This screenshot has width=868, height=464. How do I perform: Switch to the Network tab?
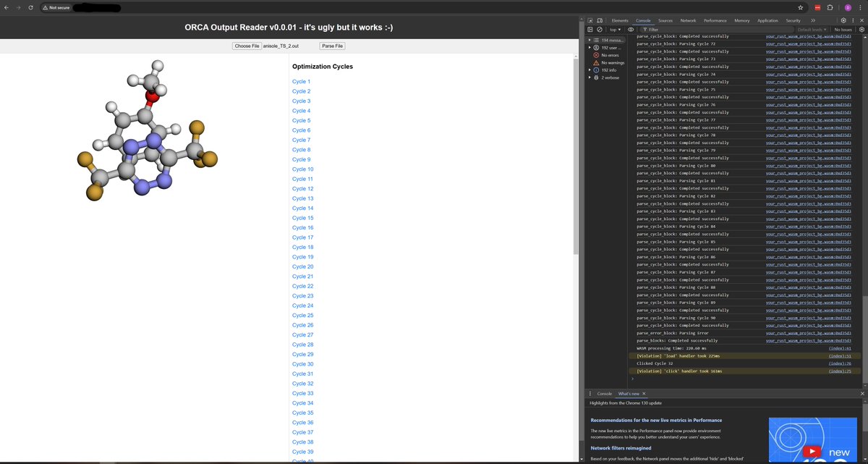click(688, 20)
